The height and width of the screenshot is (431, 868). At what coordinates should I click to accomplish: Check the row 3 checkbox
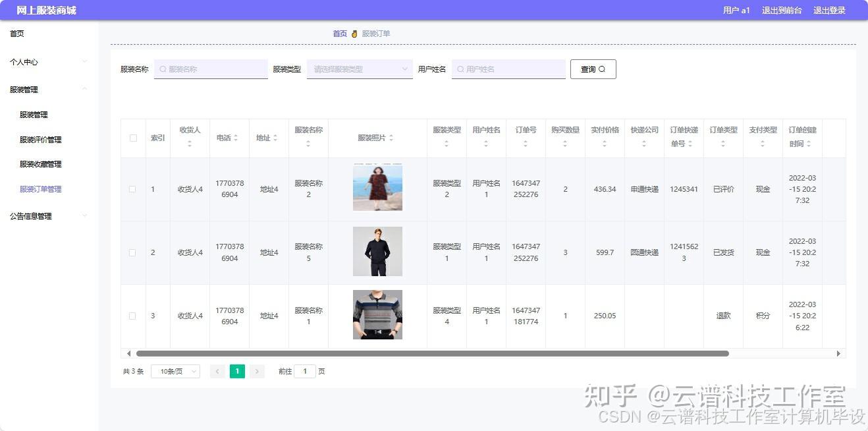coord(132,316)
